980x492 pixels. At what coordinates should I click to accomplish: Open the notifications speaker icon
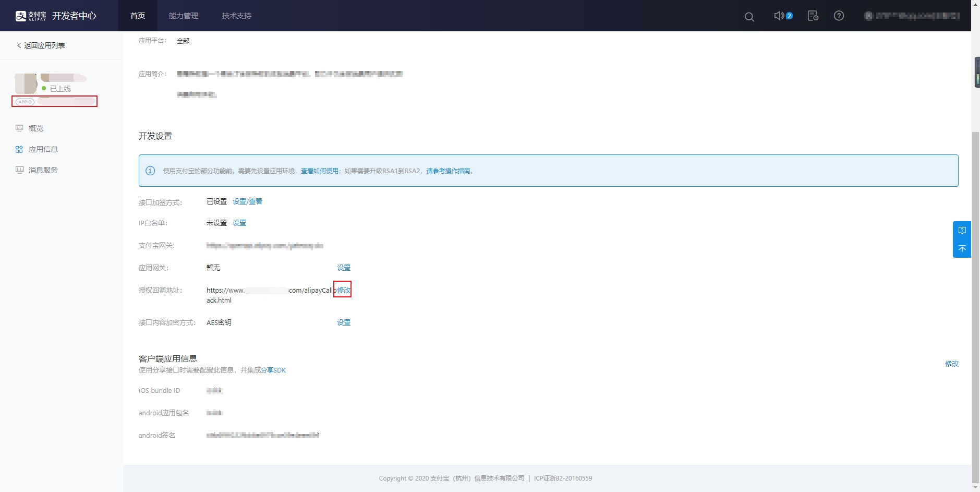point(779,16)
